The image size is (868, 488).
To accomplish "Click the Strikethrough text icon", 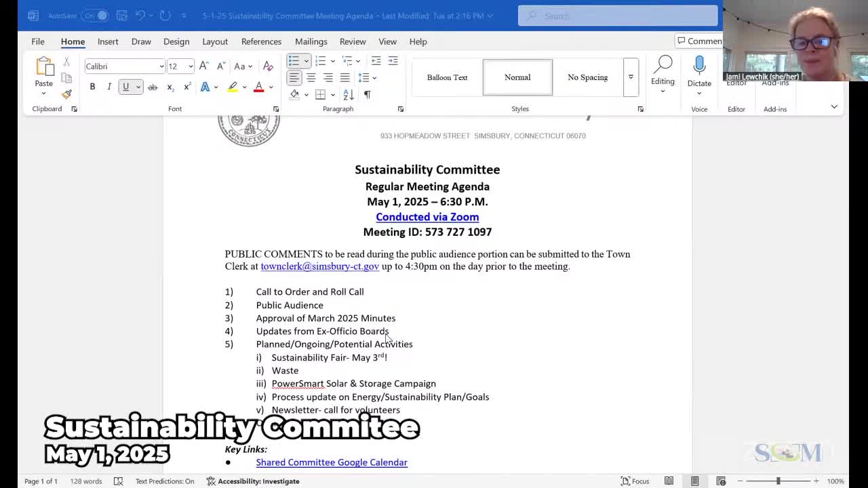I will point(153,87).
